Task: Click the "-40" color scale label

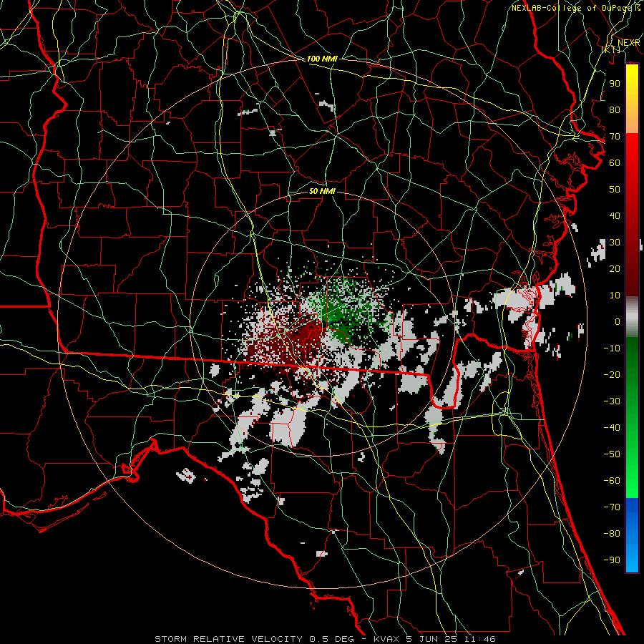Action: [x=612, y=428]
